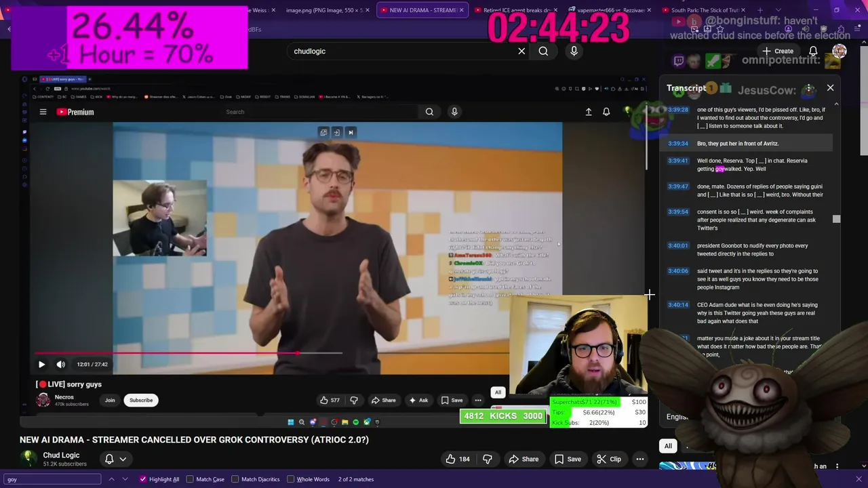Click Share button under embedded Necros video
Screen dimensions: 868x488
coord(383,400)
